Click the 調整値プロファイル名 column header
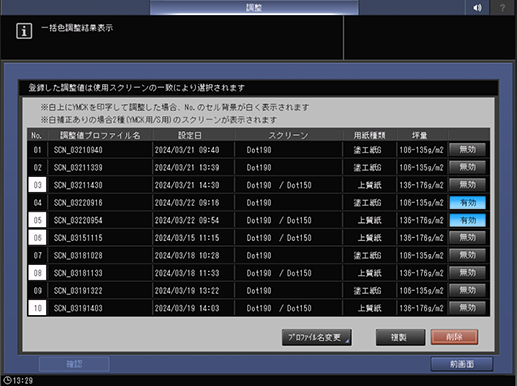The height and width of the screenshot is (386, 517). click(x=100, y=135)
